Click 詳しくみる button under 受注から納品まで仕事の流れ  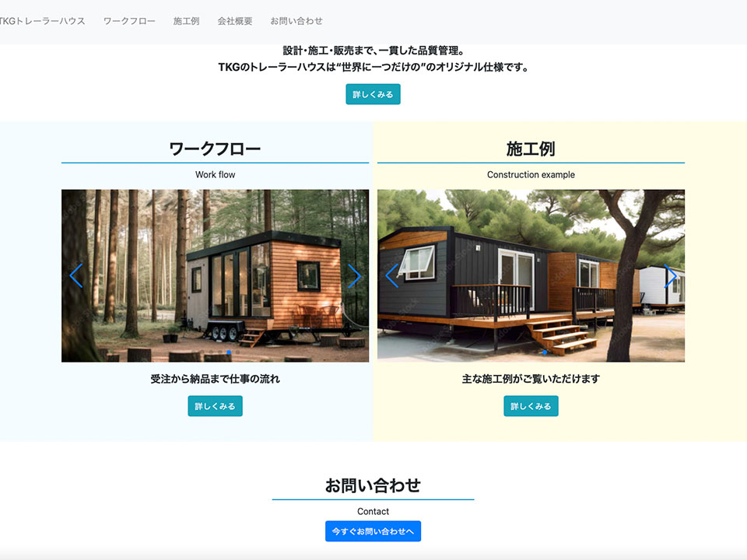(x=215, y=406)
